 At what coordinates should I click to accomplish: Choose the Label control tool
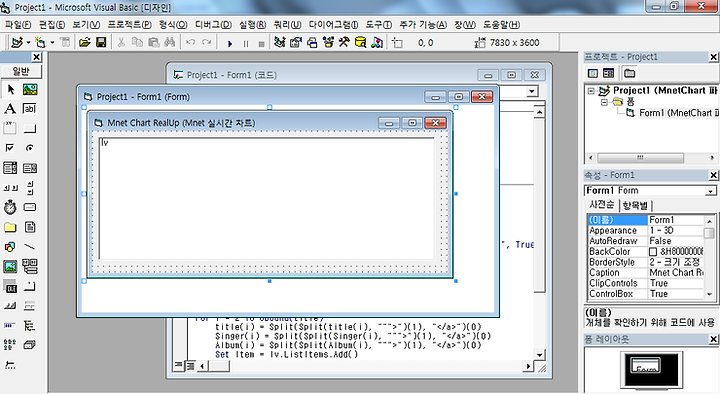click(10, 109)
